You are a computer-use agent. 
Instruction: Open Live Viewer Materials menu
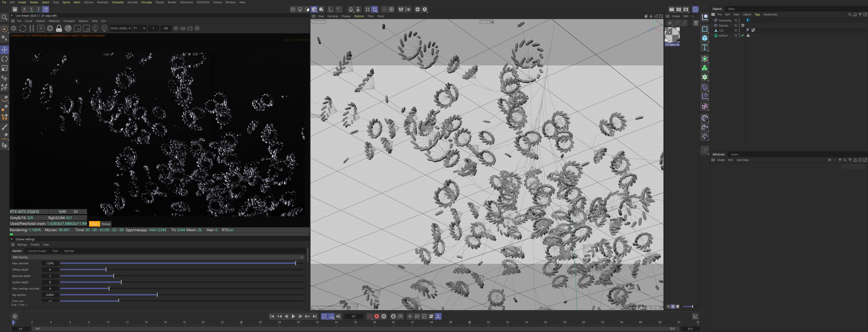54,21
